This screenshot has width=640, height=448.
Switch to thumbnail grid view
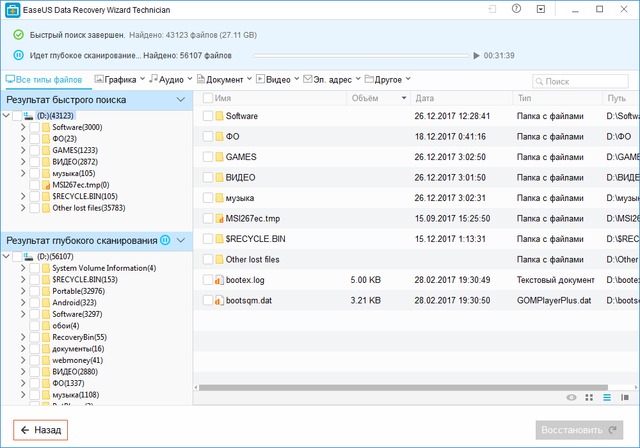(589, 398)
